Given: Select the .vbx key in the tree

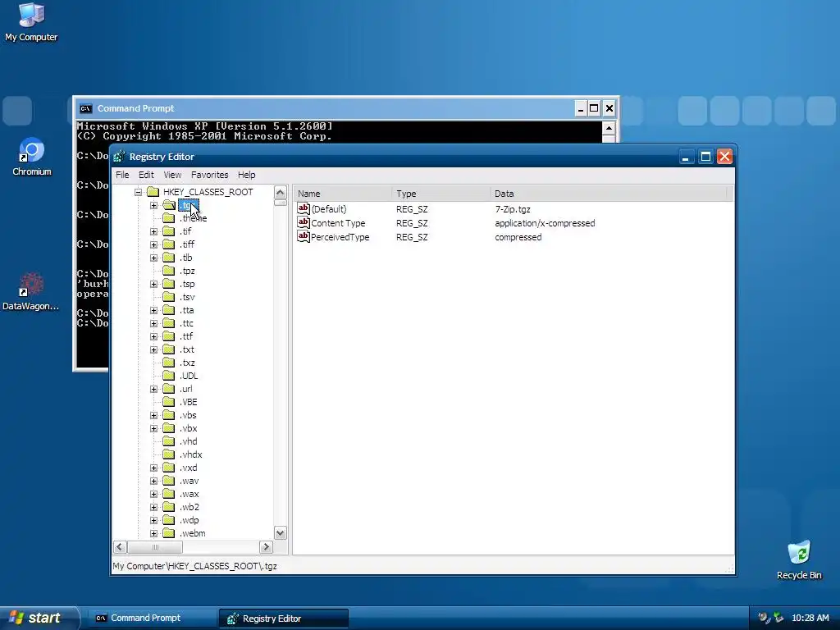Looking at the screenshot, I should 188,428.
